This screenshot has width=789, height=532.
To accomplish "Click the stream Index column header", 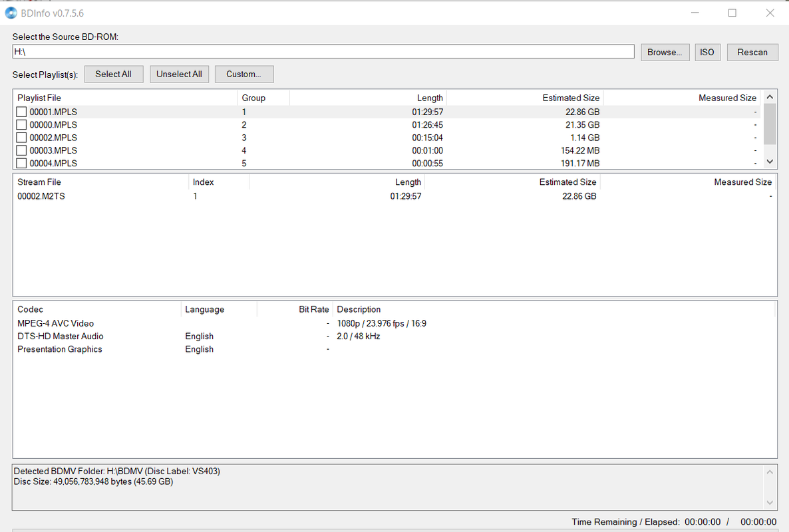I will tap(219, 182).
